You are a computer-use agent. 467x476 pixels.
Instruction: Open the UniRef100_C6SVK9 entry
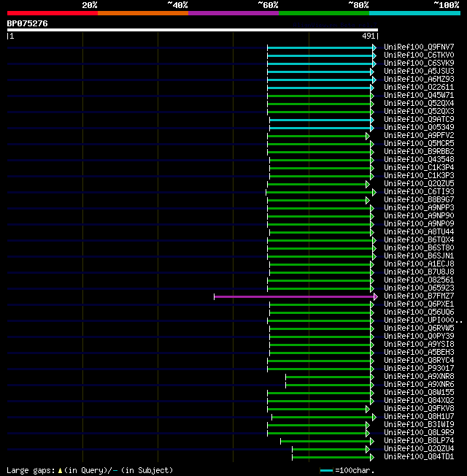(x=419, y=63)
